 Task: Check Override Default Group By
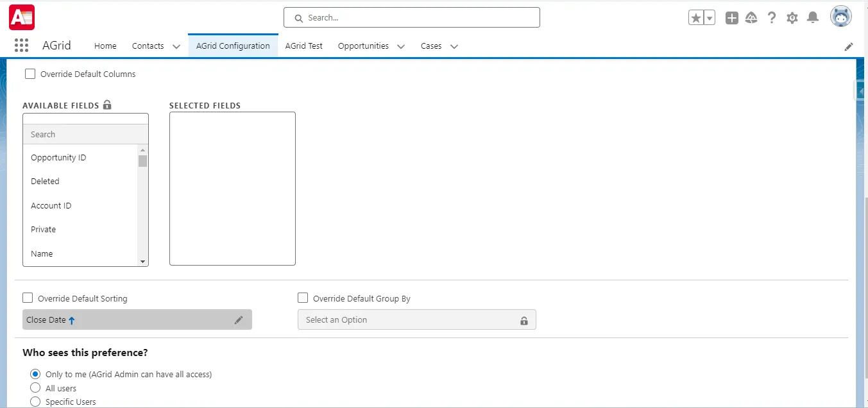[x=302, y=298]
